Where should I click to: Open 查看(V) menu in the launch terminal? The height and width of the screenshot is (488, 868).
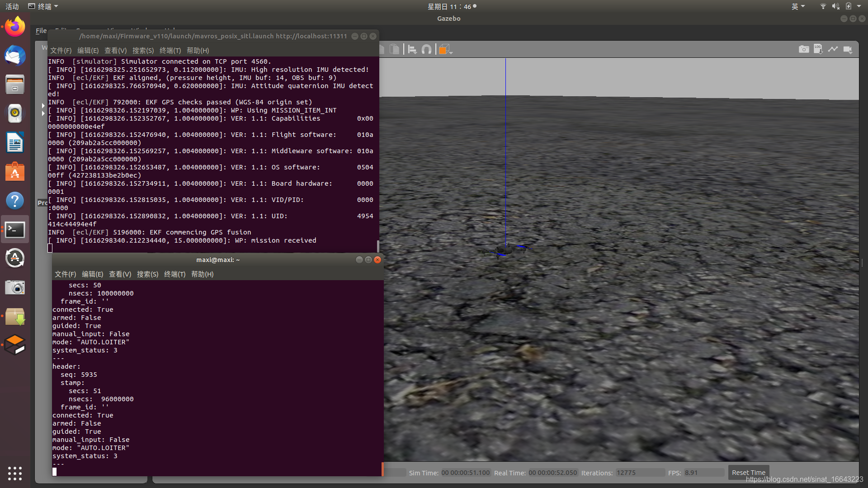point(115,51)
